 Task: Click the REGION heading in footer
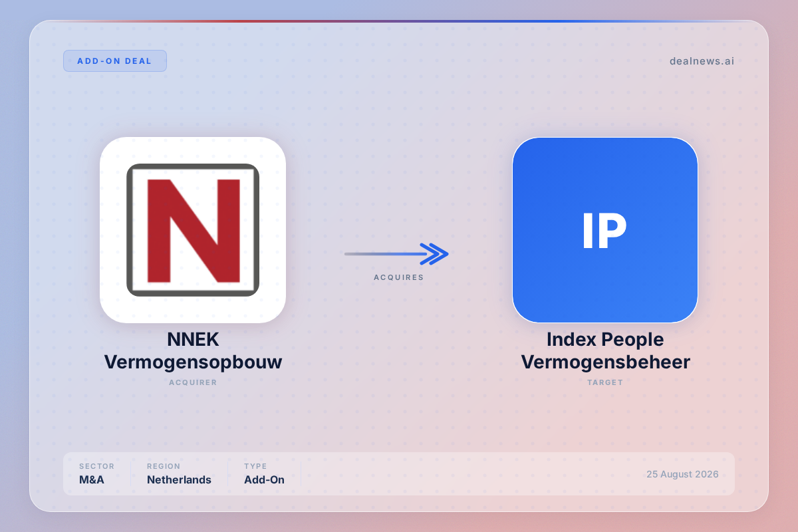(164, 466)
